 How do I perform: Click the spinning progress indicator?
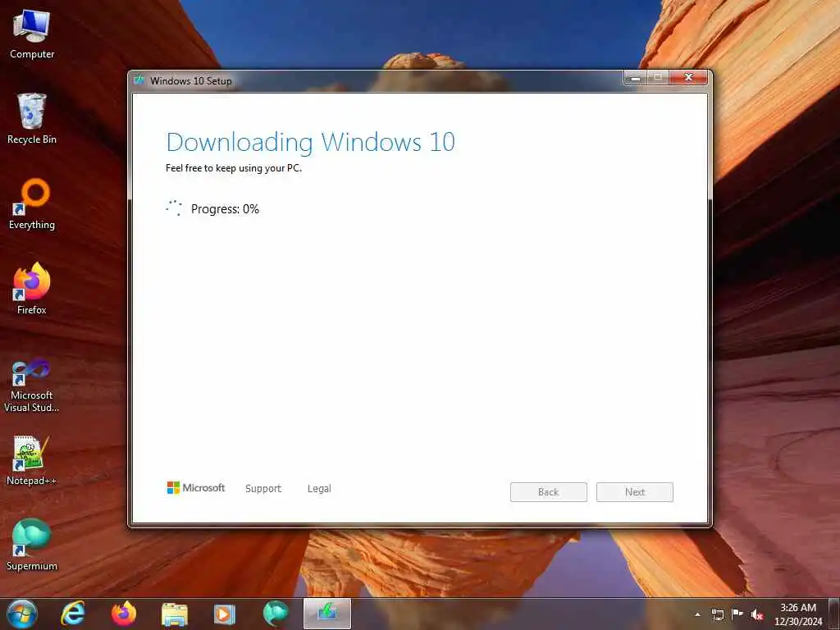point(174,208)
